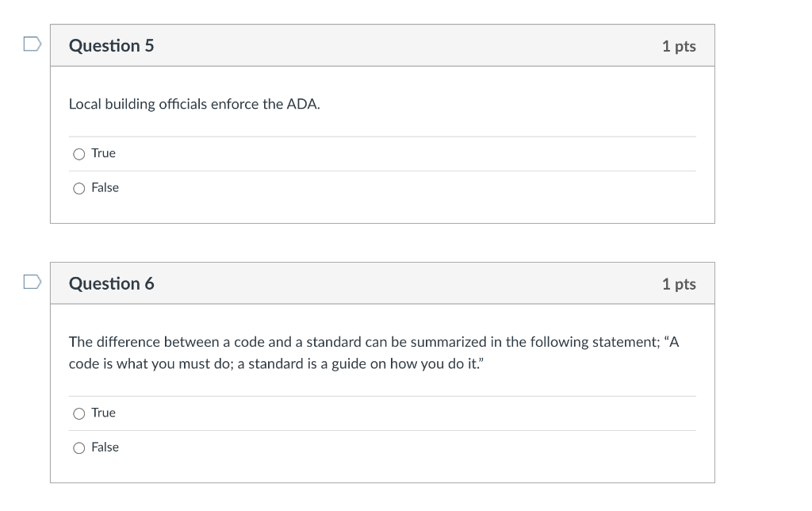Image resolution: width=812 pixels, height=511 pixels.
Task: Select True for Question 5
Action: 79,153
